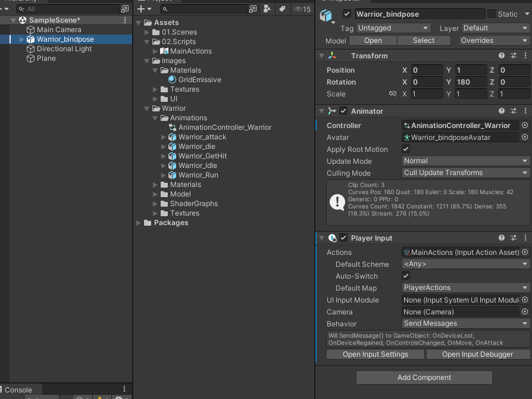532x399 pixels.
Task: Click the GameObject name field
Action: tap(420, 14)
